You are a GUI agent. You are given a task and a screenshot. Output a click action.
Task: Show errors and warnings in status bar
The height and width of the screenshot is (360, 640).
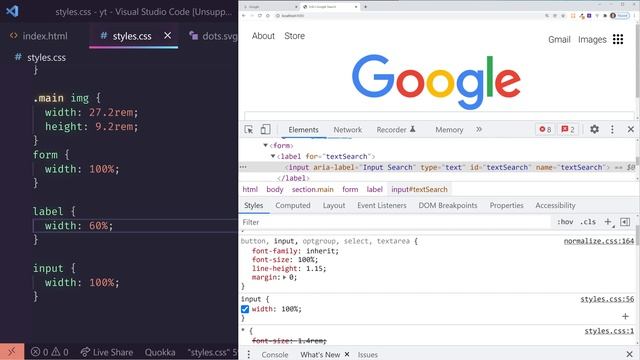click(50, 352)
